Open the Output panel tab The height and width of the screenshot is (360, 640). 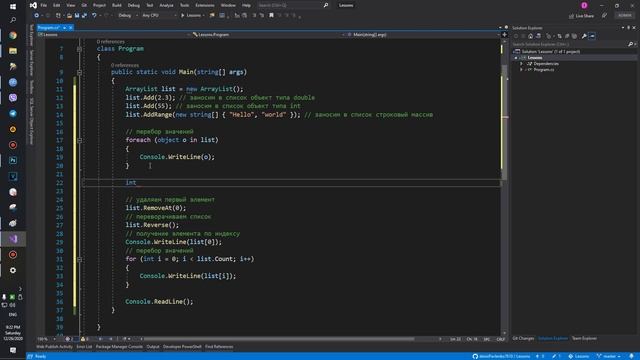153,347
